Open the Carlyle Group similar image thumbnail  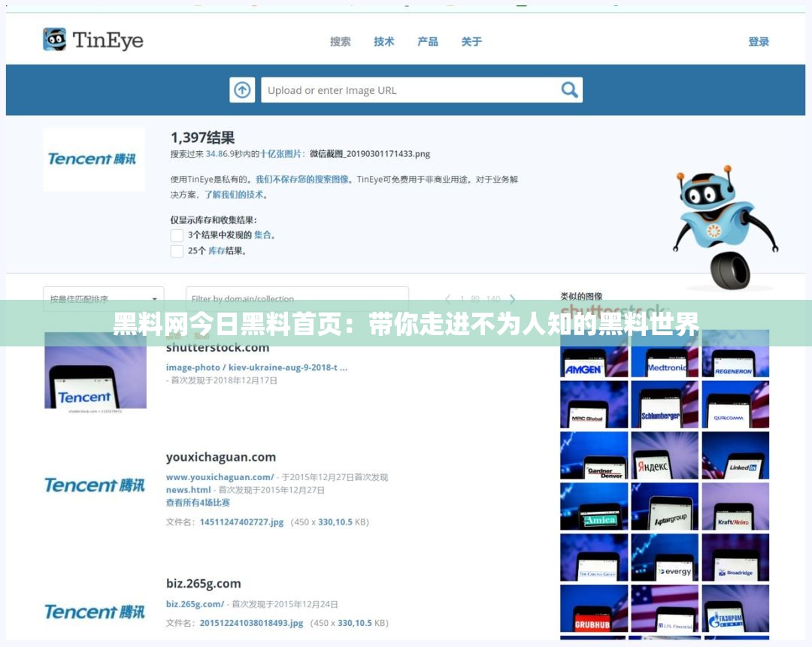pos(594,558)
